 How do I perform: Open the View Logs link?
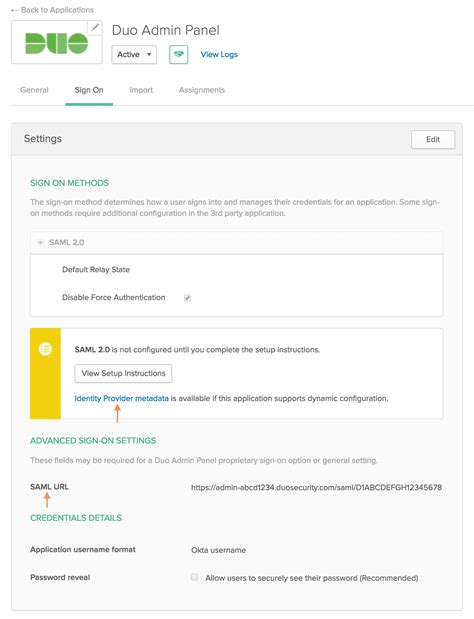coord(219,54)
